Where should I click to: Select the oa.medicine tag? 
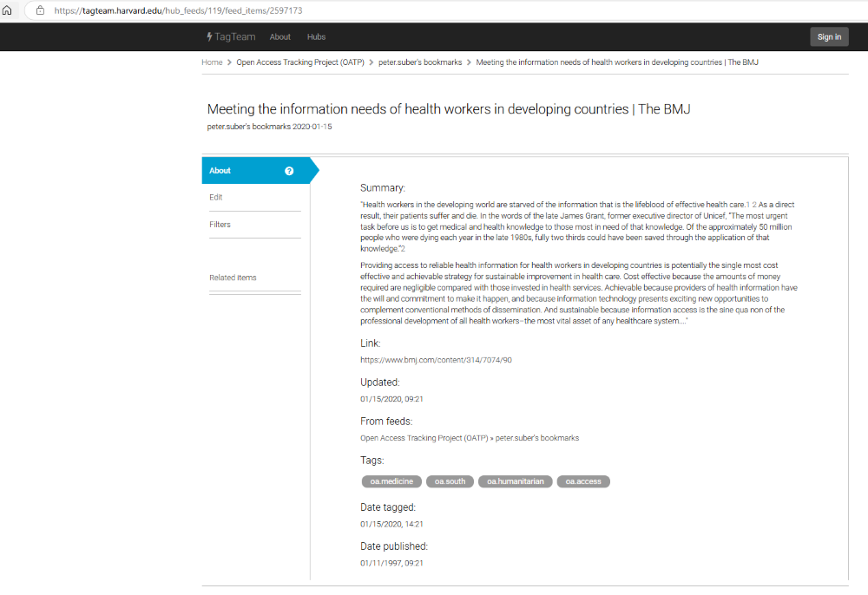click(391, 481)
